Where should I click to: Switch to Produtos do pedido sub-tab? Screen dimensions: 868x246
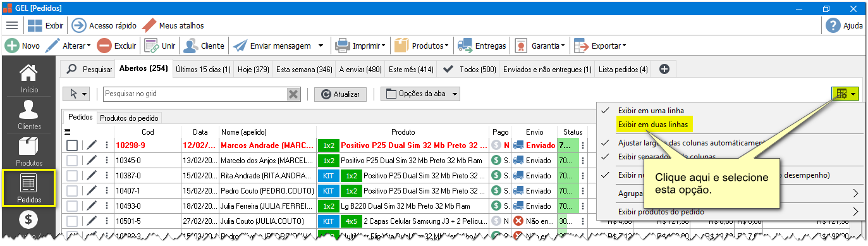(x=130, y=118)
